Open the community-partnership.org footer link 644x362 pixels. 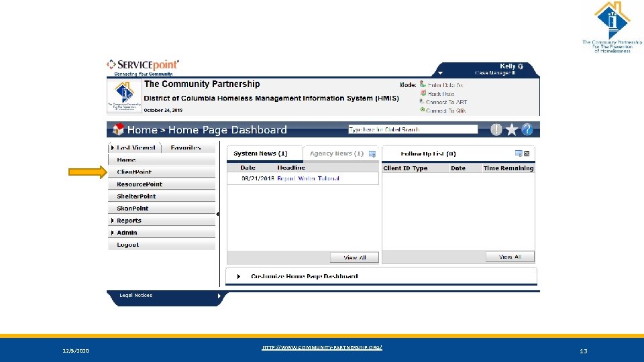click(322, 347)
